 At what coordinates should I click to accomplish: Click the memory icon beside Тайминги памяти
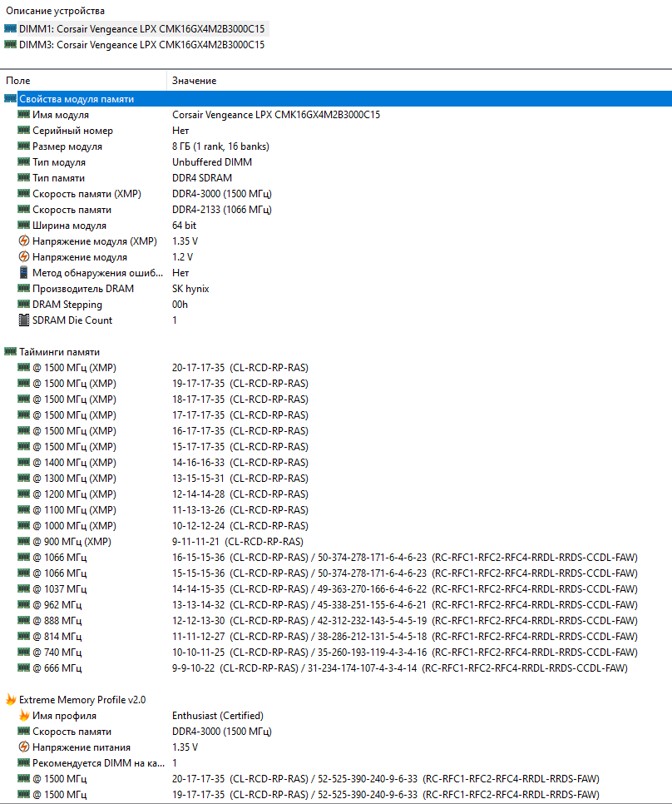tap(10, 351)
